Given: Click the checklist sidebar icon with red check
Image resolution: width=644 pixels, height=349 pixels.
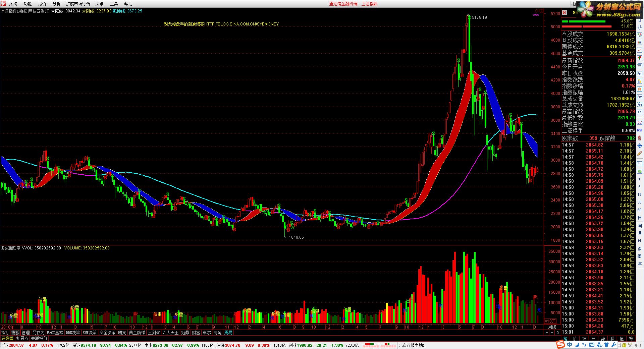Looking at the screenshot, I should coord(640,35).
